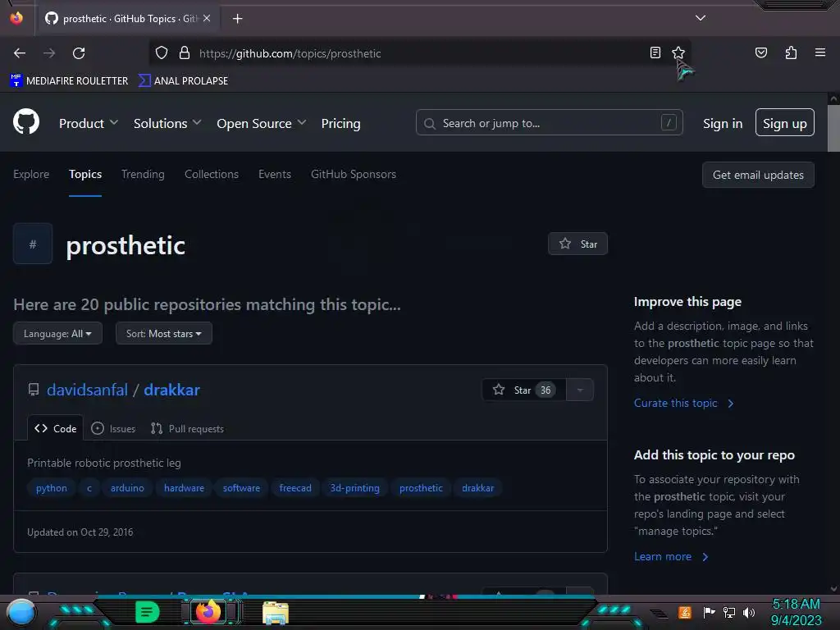Focus the Search or jump to field
Viewport: 840px width, 630px height.
click(549, 123)
